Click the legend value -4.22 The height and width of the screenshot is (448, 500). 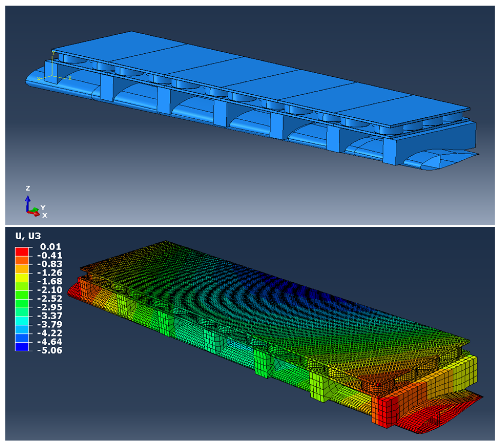click(x=50, y=333)
